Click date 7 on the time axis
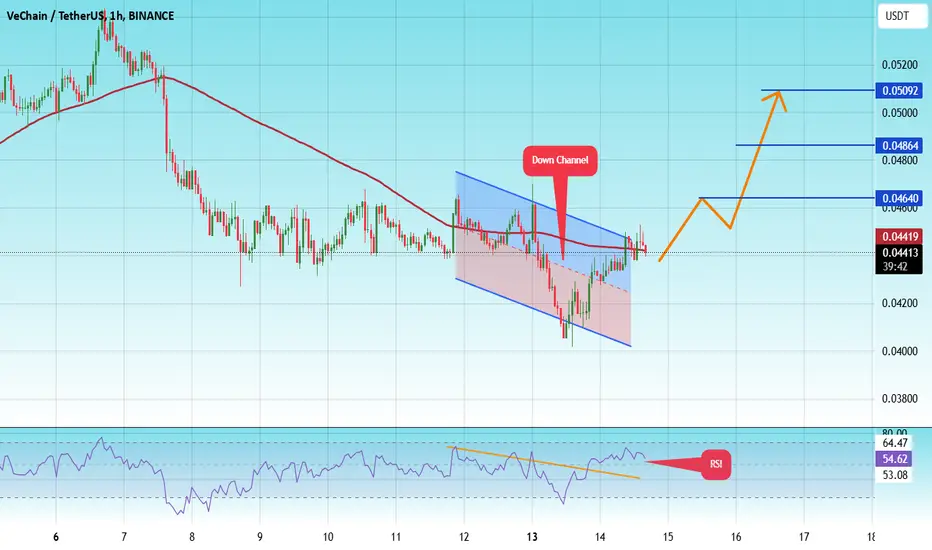Screen dimensions: 932x550 tap(124, 537)
